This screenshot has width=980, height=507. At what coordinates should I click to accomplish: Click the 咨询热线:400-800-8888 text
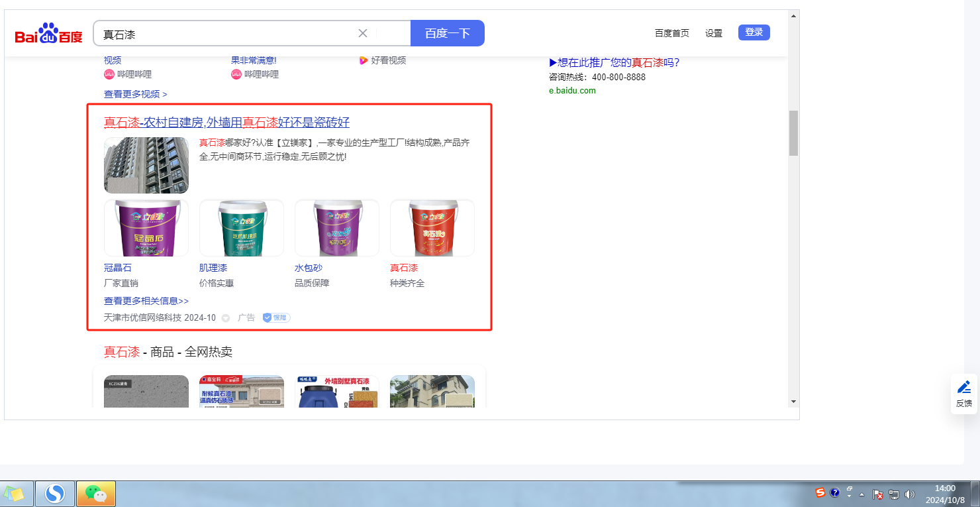tap(597, 77)
